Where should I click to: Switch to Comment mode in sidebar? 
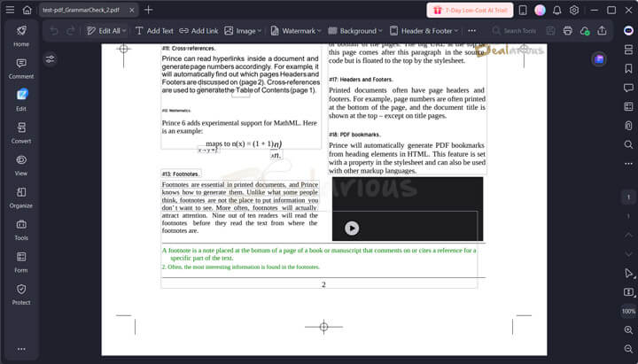click(21, 68)
